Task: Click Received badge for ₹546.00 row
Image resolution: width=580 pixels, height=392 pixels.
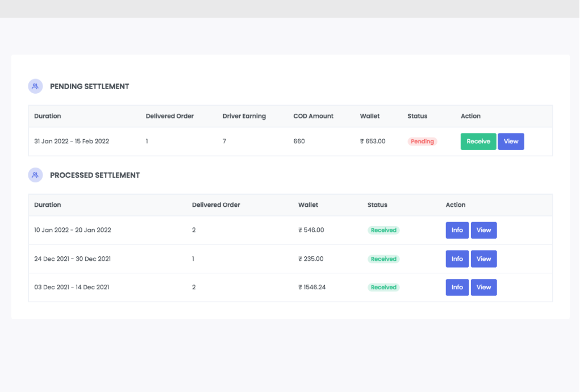Action: tap(383, 230)
